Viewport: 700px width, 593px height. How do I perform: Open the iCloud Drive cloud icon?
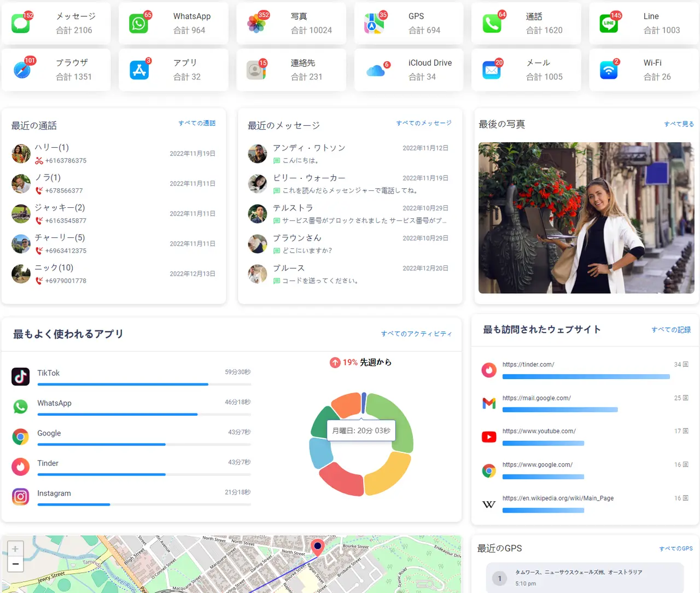[375, 71]
